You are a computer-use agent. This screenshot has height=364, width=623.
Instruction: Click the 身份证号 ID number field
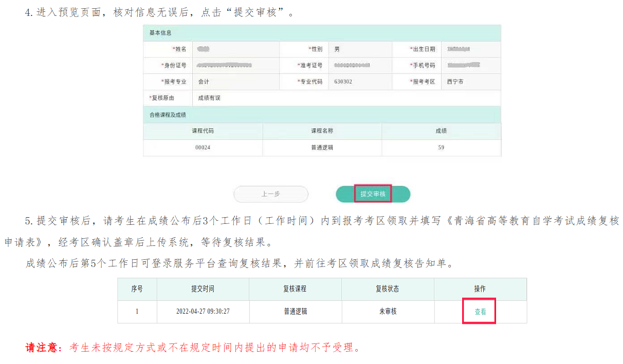coord(235,65)
